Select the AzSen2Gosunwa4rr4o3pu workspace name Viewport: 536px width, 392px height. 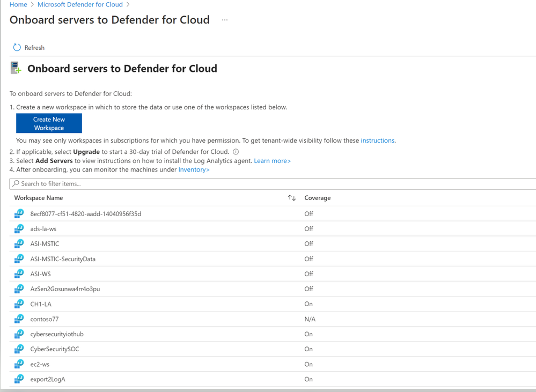click(65, 289)
